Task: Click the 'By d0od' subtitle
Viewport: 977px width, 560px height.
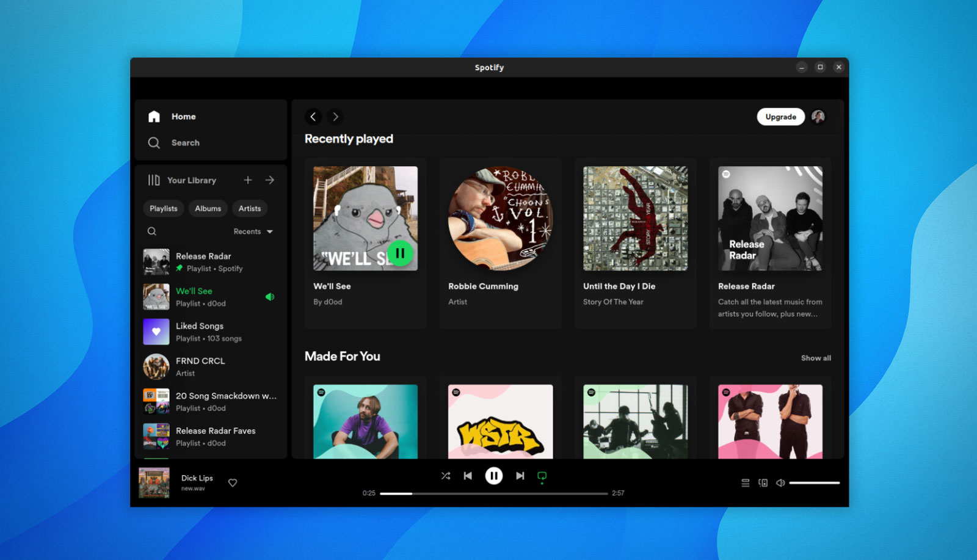Action: [x=328, y=302]
